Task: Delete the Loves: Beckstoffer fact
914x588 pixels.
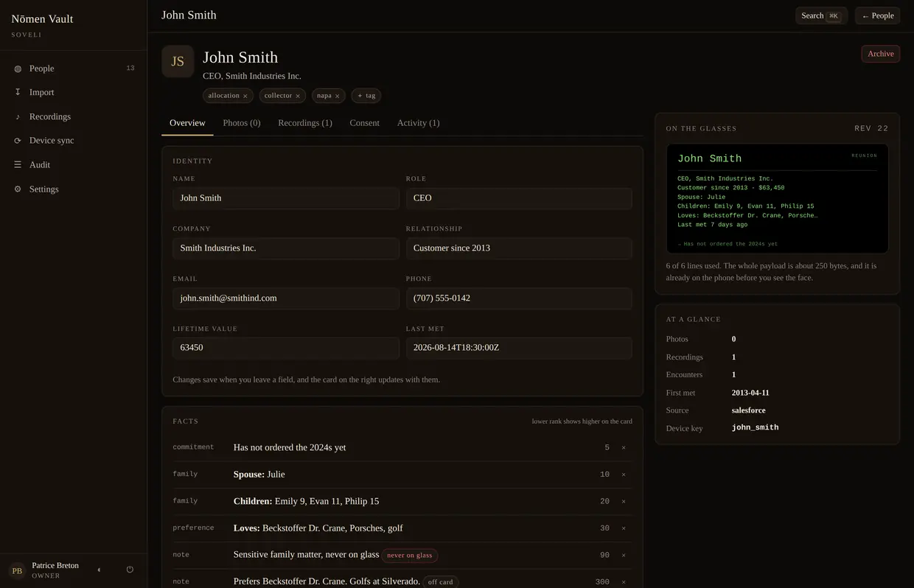Action: [624, 528]
